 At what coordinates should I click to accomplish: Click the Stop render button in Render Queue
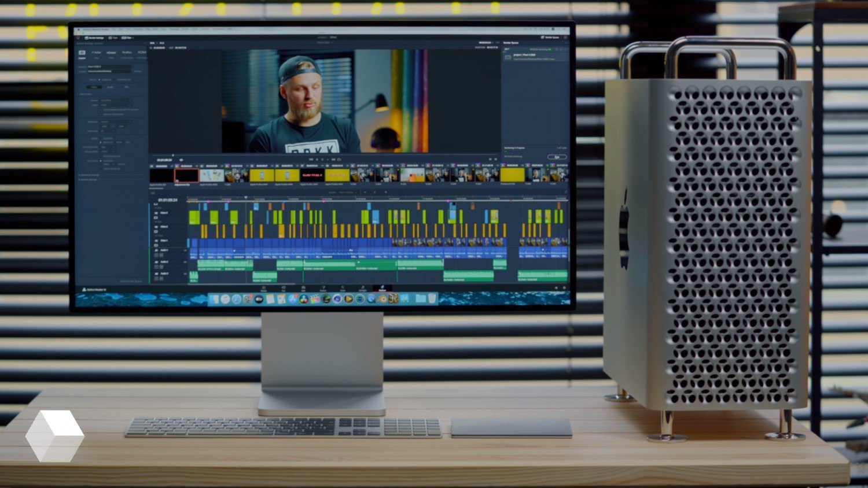(557, 157)
